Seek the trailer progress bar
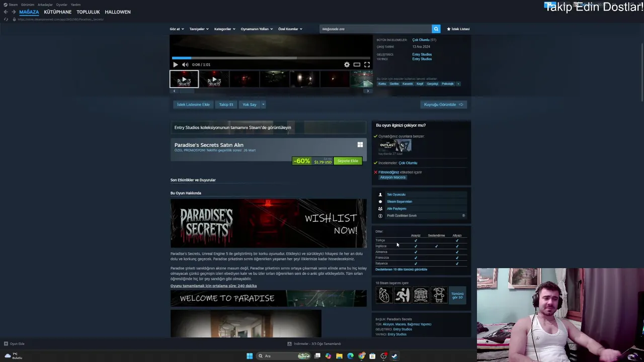The image size is (644, 362). pyautogui.click(x=271, y=58)
